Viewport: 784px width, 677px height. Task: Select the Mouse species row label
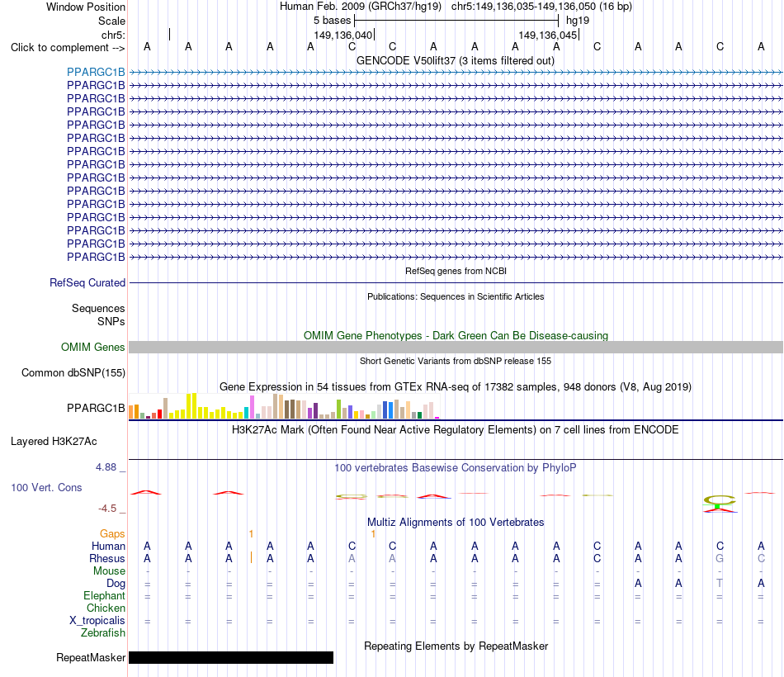tap(109, 571)
